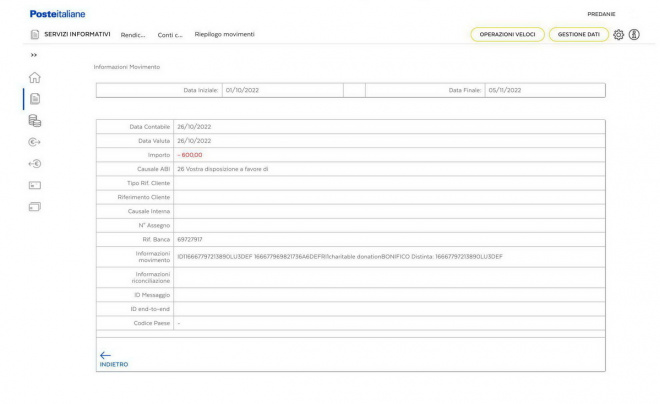Open settings gear icon in header

click(x=619, y=35)
